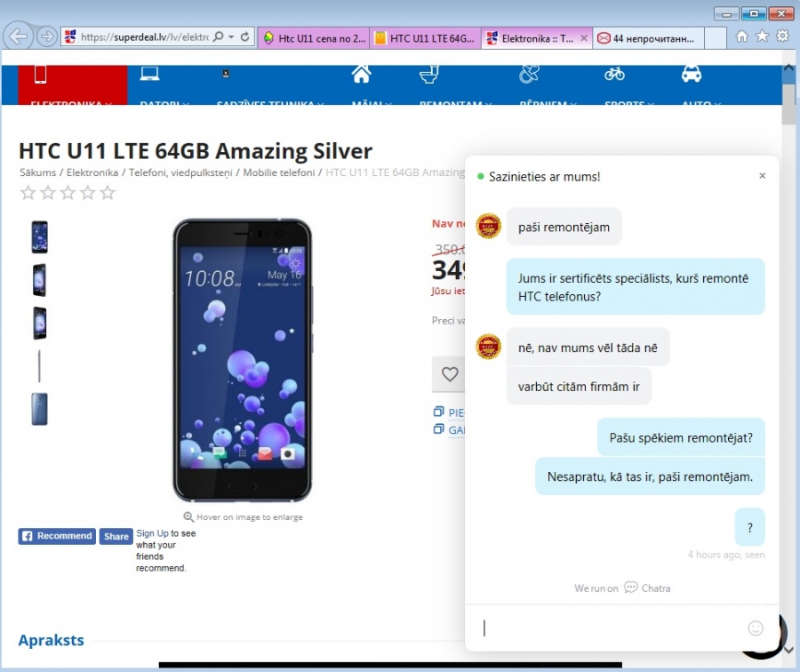The height and width of the screenshot is (672, 800).
Task: Open Remontam toilet category icon
Action: click(x=429, y=75)
